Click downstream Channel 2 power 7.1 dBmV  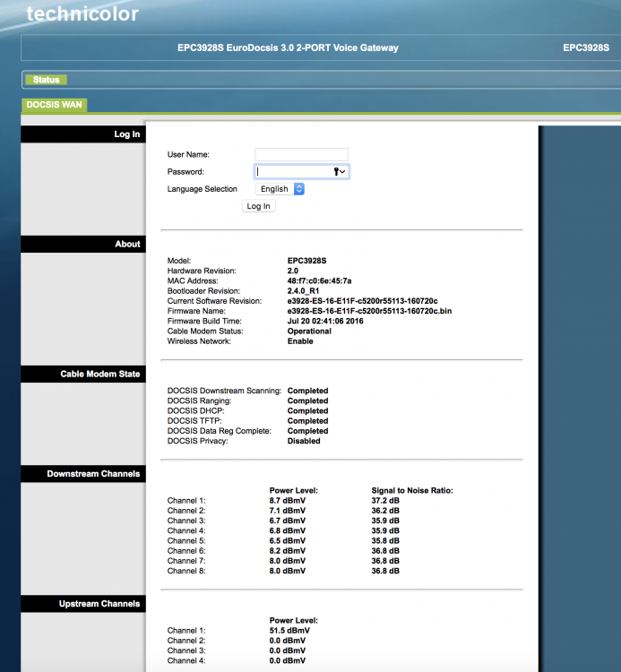(x=288, y=511)
